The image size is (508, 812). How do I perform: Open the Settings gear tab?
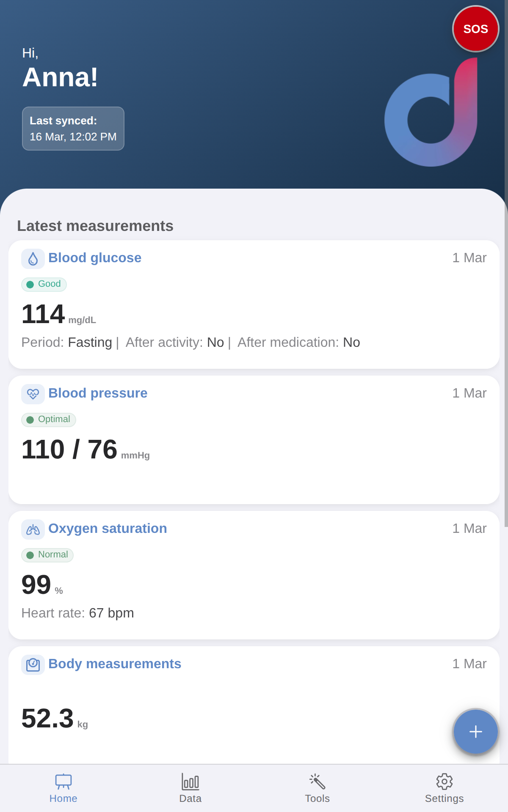[444, 788]
